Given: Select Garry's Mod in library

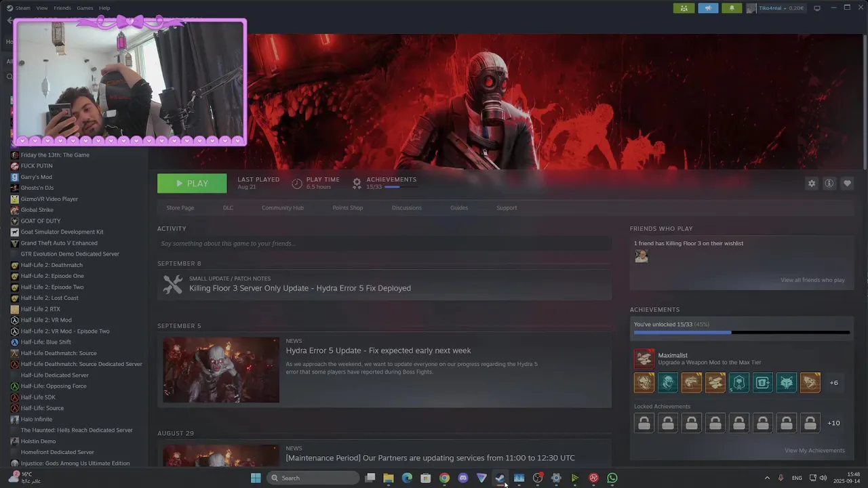Looking at the screenshot, I should click(x=36, y=177).
